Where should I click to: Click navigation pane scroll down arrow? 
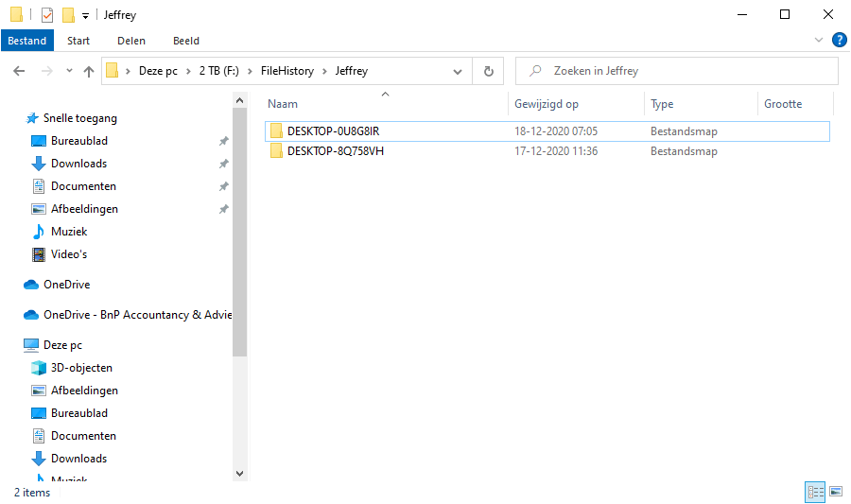click(239, 473)
